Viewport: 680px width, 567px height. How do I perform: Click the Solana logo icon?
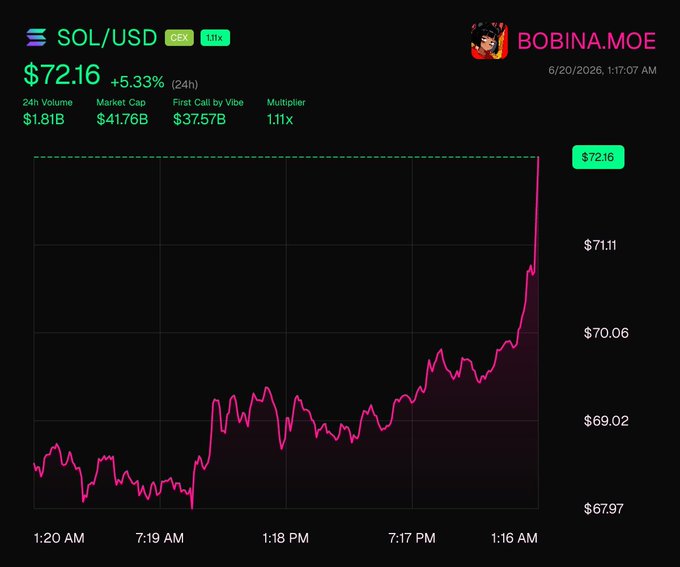(36, 37)
